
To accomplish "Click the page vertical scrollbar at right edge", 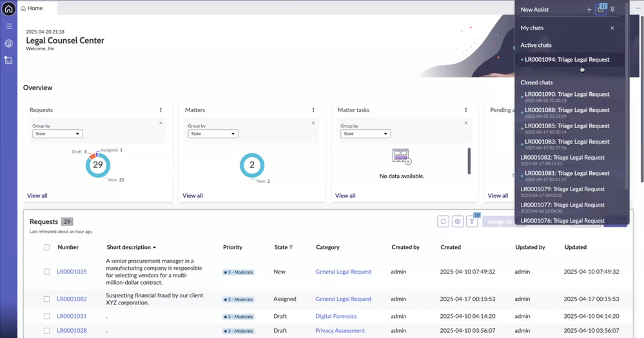I will point(642,99).
